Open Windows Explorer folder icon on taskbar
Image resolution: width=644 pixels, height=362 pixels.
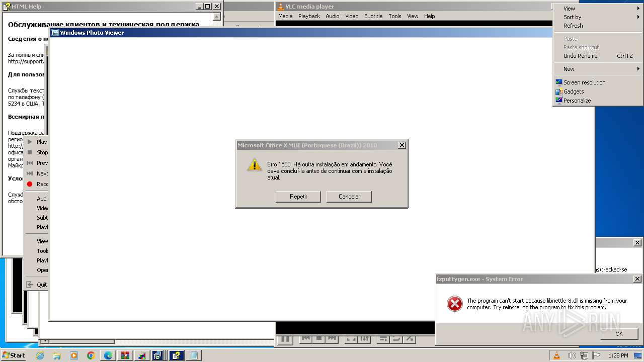[x=57, y=355]
